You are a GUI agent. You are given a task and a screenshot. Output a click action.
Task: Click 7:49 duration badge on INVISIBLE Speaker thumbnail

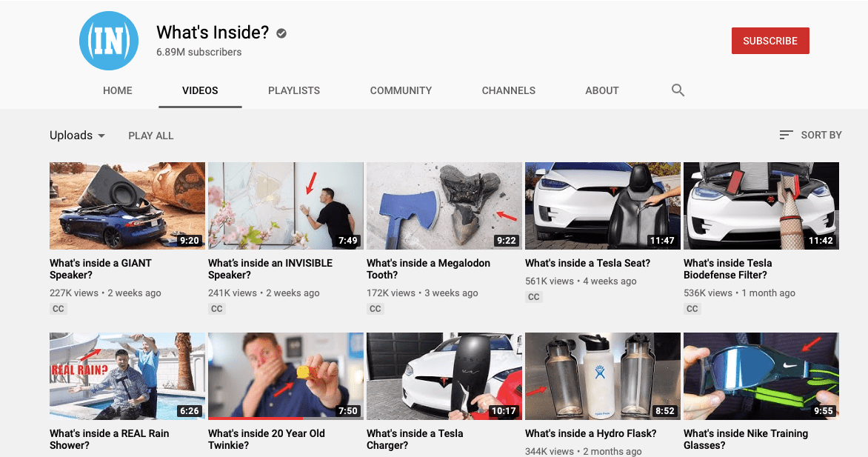pyautogui.click(x=347, y=241)
